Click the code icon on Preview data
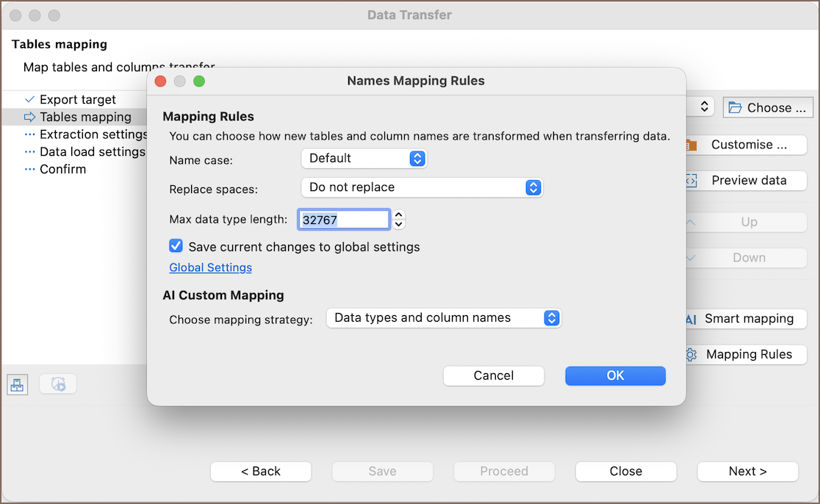This screenshot has height=504, width=820. (691, 181)
